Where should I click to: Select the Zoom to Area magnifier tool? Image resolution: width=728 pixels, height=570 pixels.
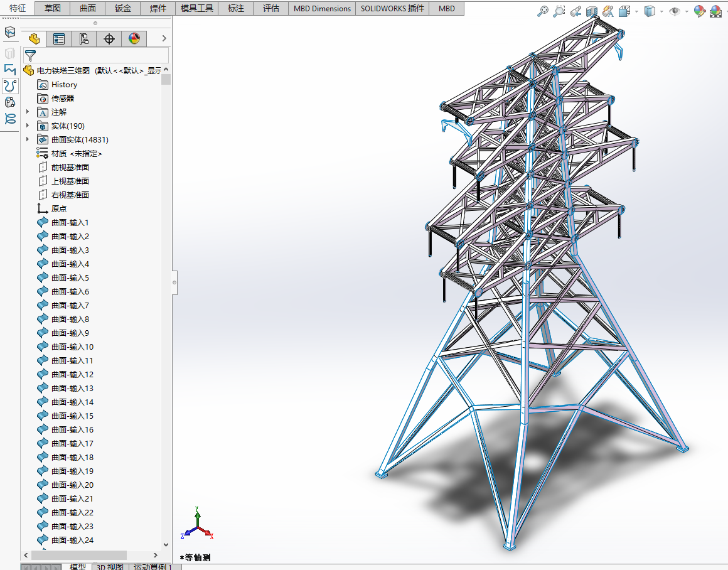(559, 11)
